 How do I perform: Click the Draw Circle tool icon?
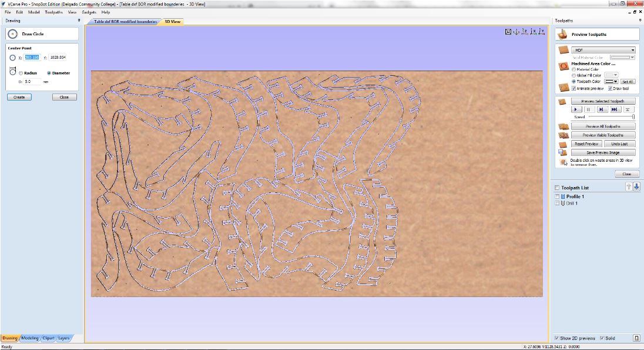click(x=13, y=34)
